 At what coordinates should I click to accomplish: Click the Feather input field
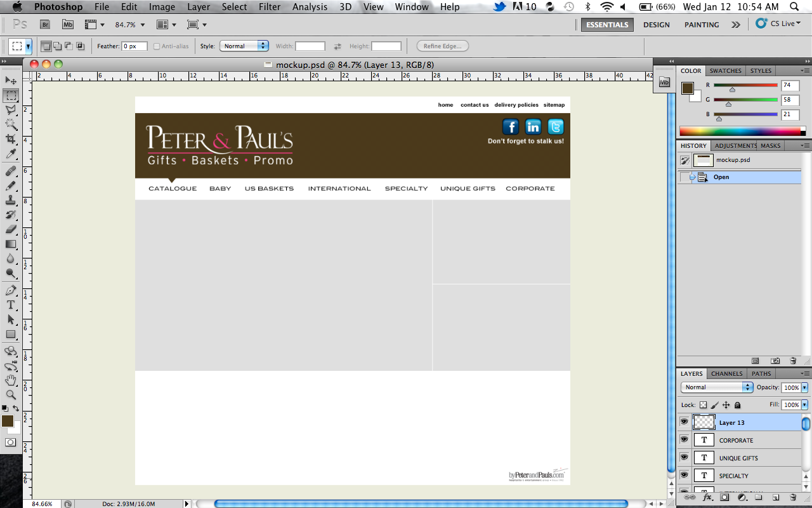(134, 46)
